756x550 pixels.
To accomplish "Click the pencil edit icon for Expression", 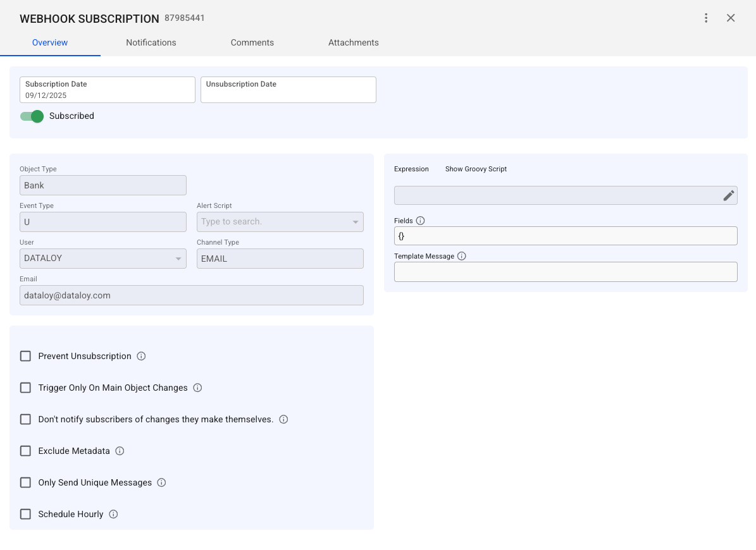I will click(x=729, y=195).
